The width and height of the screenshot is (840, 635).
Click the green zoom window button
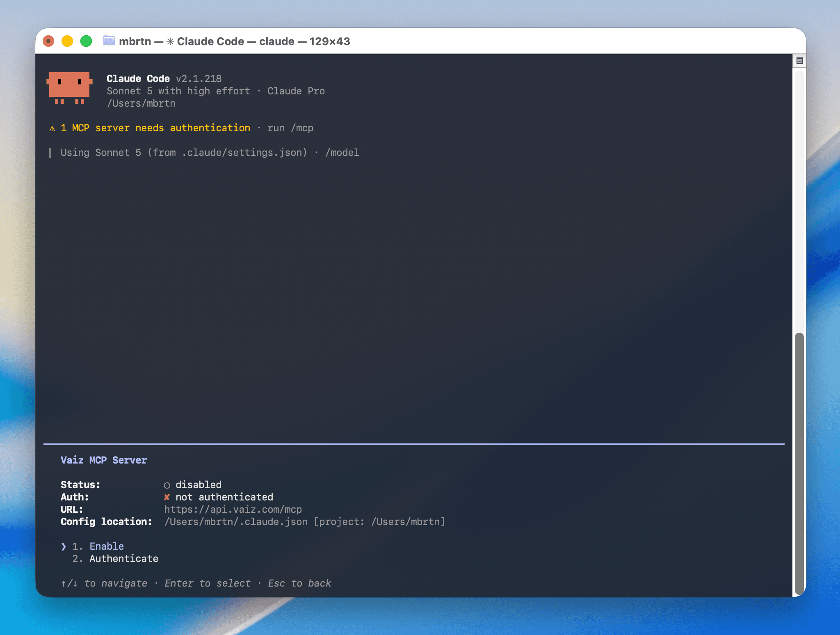(x=86, y=41)
